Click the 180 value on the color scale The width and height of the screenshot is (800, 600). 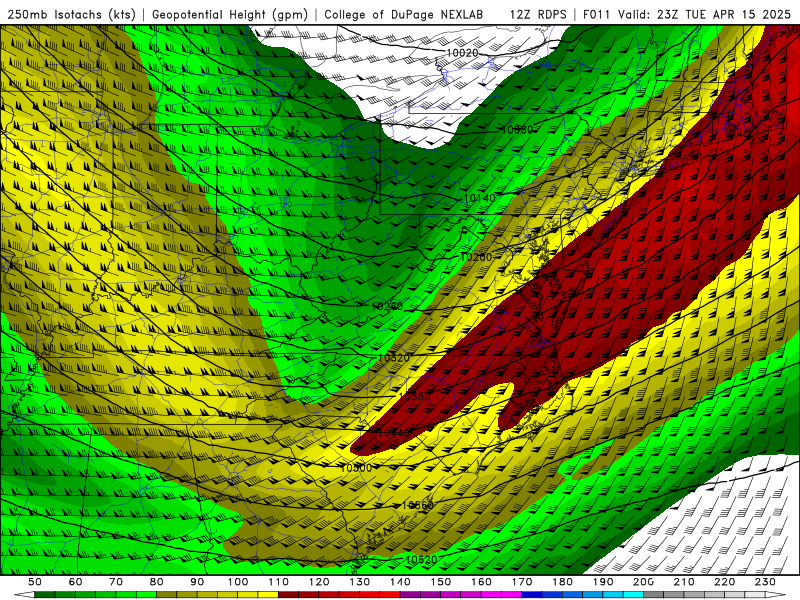[x=563, y=582]
